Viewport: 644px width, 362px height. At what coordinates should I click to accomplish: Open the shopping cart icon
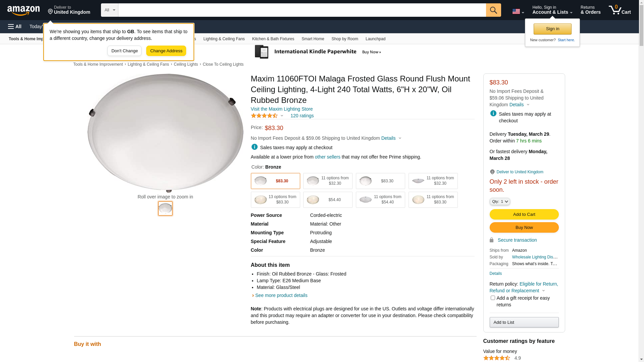pos(620,10)
